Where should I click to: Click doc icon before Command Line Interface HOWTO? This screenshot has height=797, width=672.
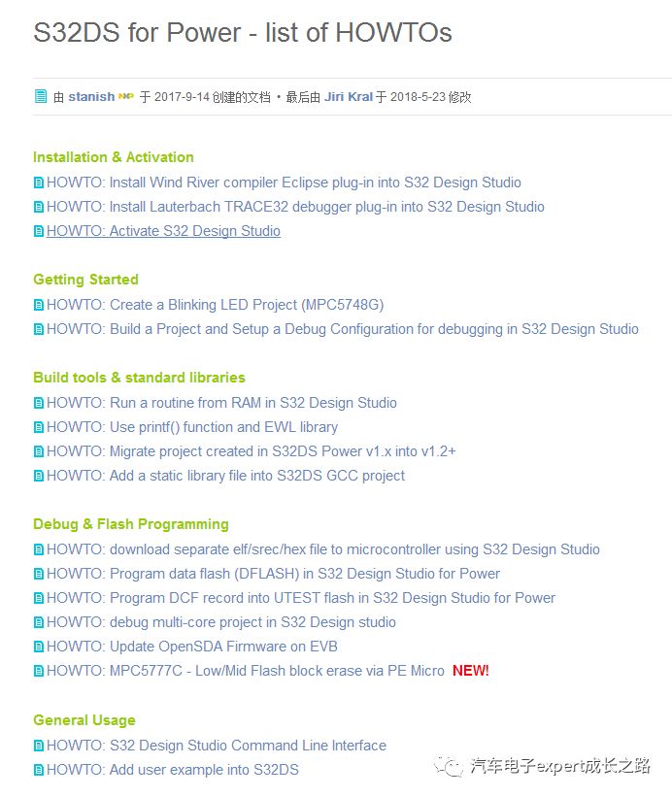tap(39, 746)
